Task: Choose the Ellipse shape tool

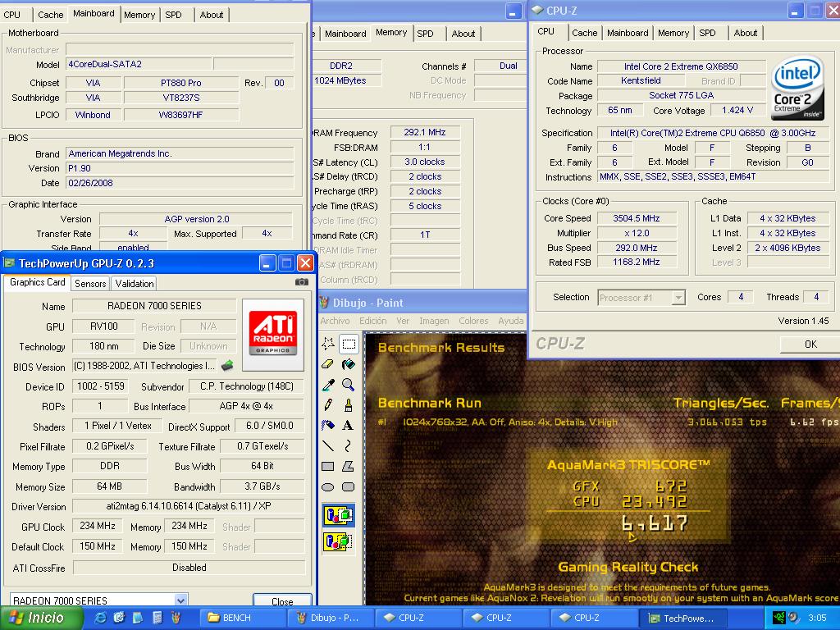Action: (328, 487)
